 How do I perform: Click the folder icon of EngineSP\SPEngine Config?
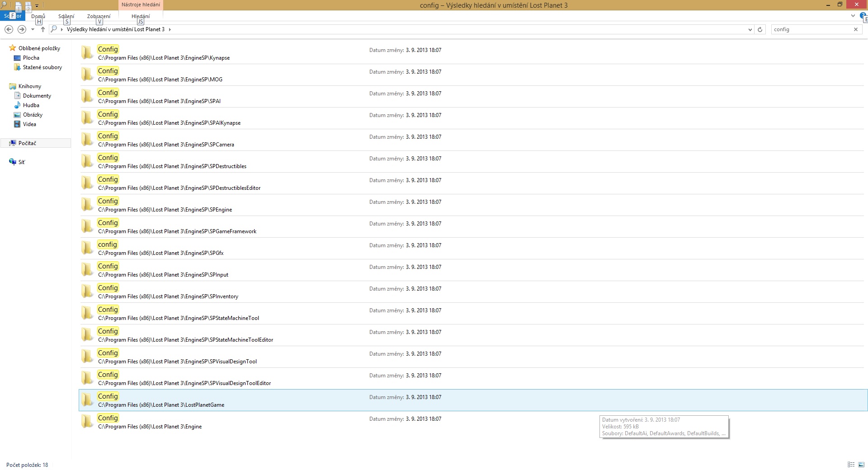[x=87, y=205]
